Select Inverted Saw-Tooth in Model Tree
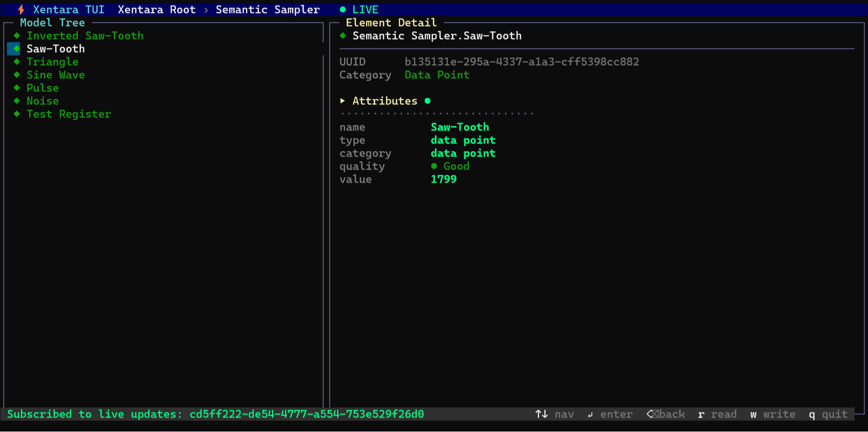The image size is (868, 432). pos(85,35)
